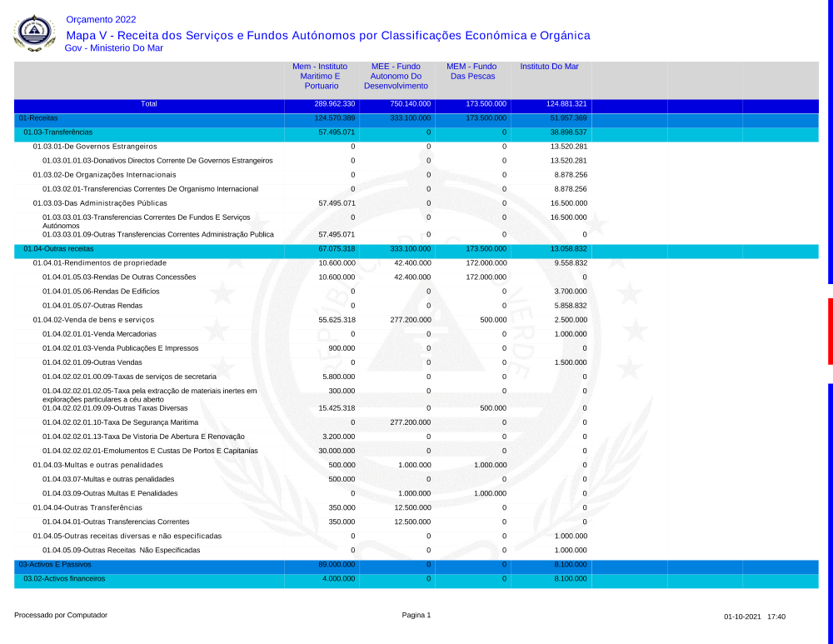Screen dimensions: 833x644
Task: Select the "01-Receitas" row label
Action: (x=38, y=118)
